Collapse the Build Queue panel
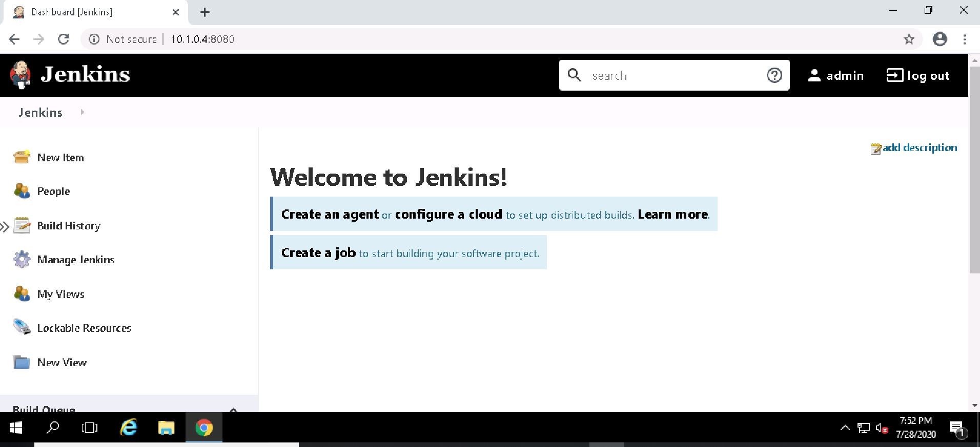 pos(234,409)
